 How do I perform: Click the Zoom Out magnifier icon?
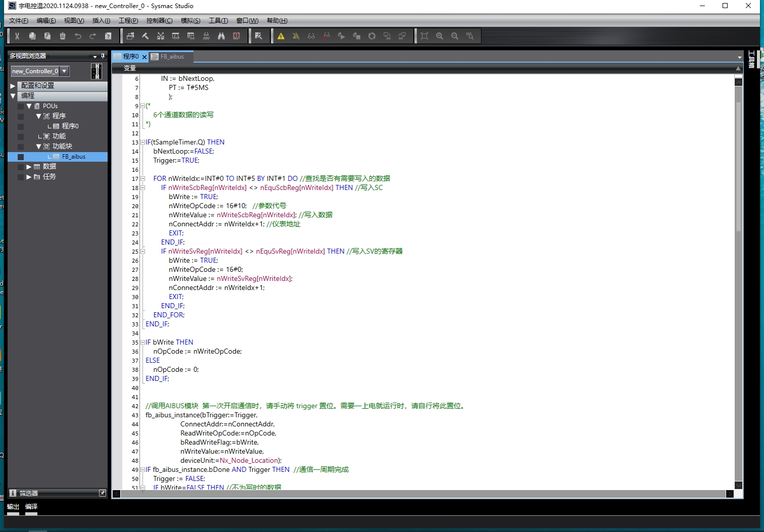point(455,36)
